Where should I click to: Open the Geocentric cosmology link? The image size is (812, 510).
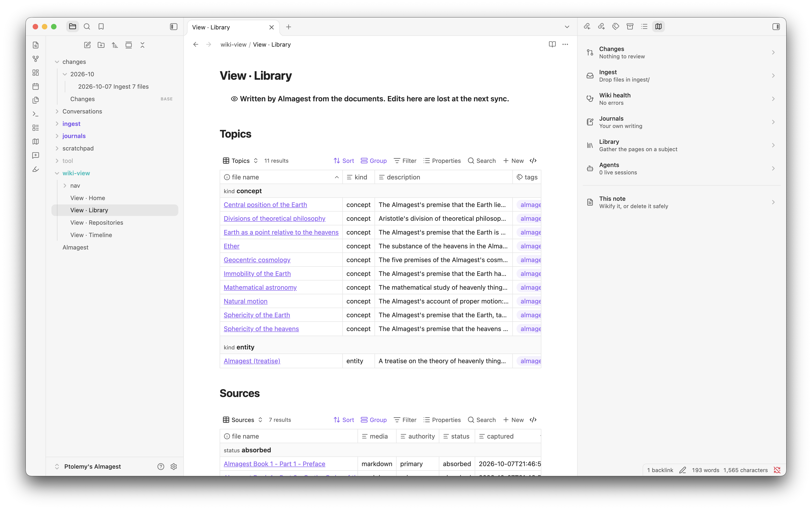(257, 260)
